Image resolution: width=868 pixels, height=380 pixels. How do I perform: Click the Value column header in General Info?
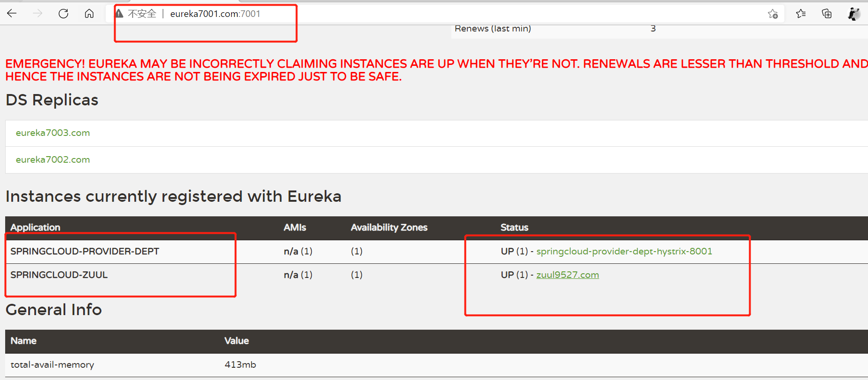click(x=237, y=341)
